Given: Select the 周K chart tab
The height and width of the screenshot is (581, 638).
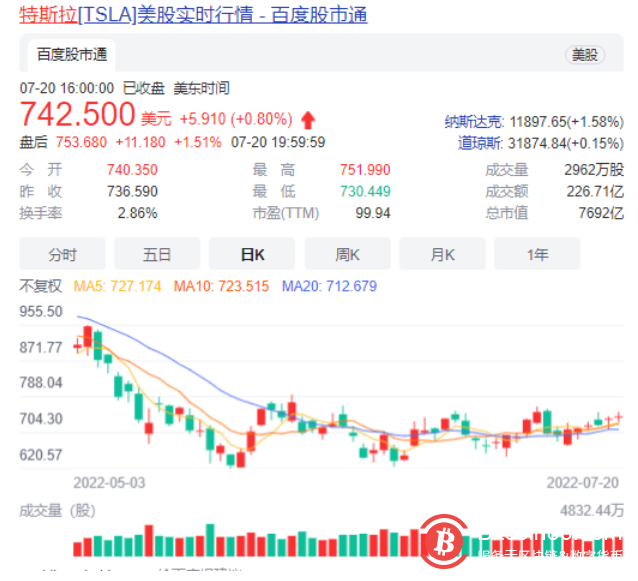Looking at the screenshot, I should click(x=347, y=254).
